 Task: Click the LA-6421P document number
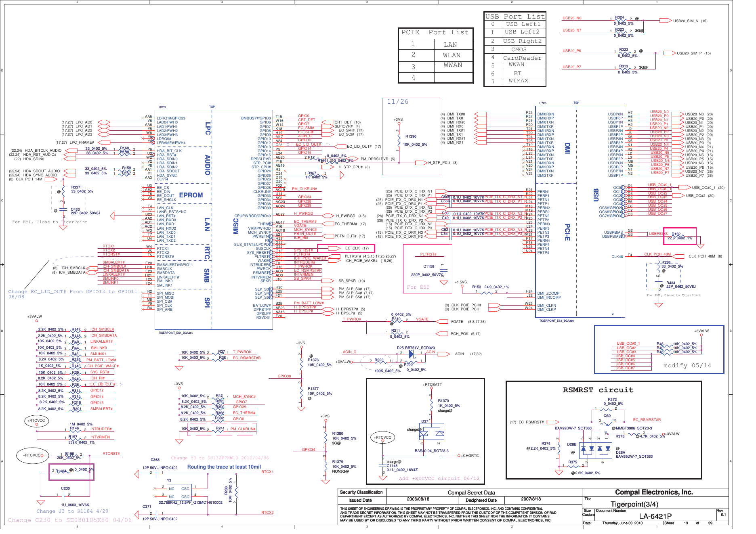tap(655, 516)
